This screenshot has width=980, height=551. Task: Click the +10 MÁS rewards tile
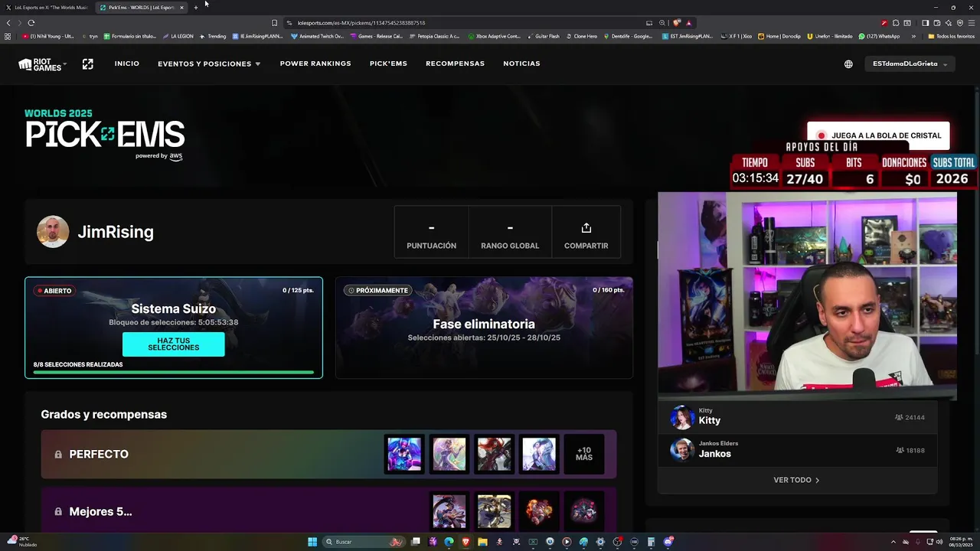click(x=584, y=454)
